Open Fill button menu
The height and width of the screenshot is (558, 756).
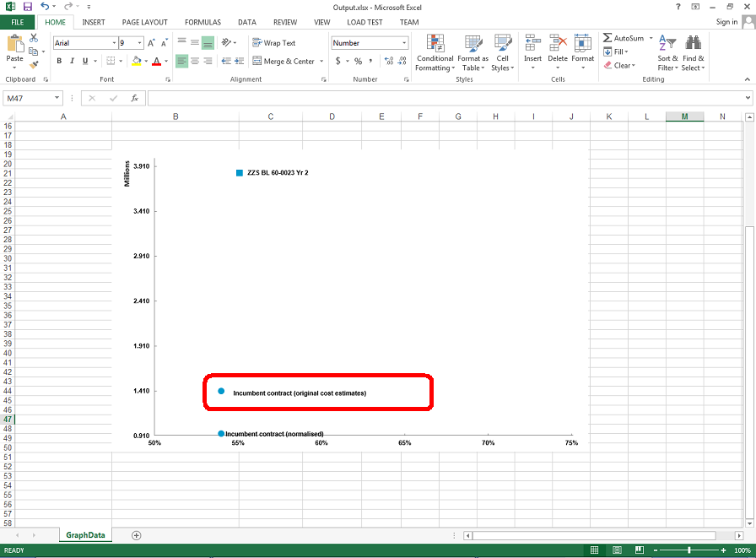(616, 51)
